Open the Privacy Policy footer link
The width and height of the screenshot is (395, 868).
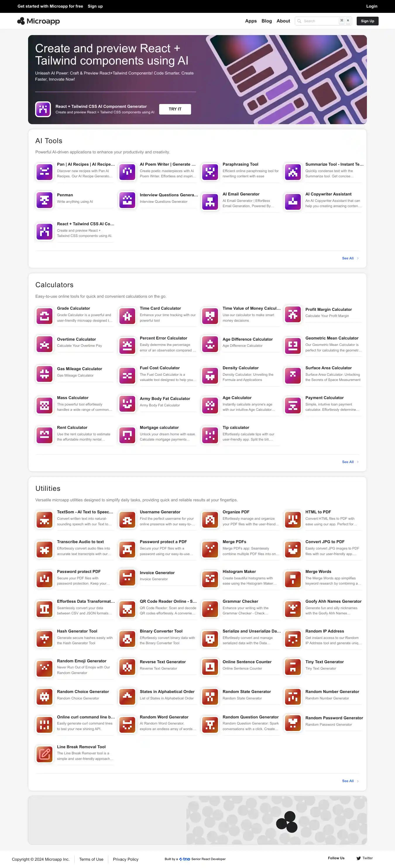(x=126, y=859)
